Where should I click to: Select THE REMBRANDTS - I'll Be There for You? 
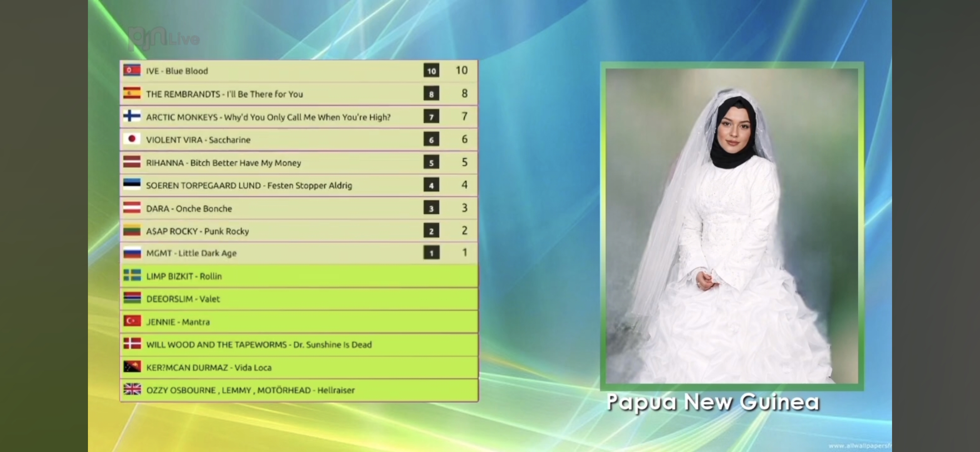pyautogui.click(x=224, y=94)
